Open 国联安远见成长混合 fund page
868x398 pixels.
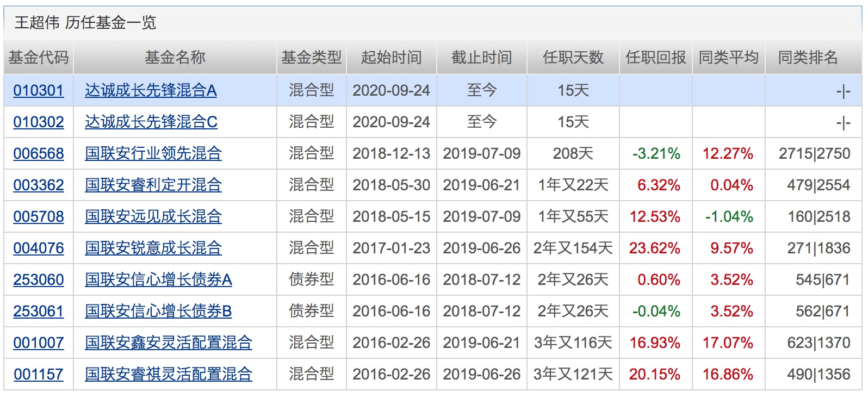(x=153, y=216)
